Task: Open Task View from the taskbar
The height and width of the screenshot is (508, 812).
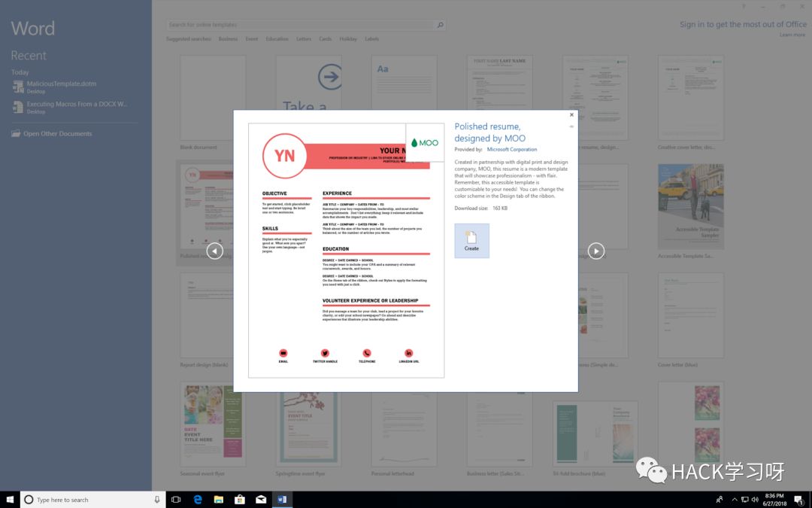Action: point(176,500)
